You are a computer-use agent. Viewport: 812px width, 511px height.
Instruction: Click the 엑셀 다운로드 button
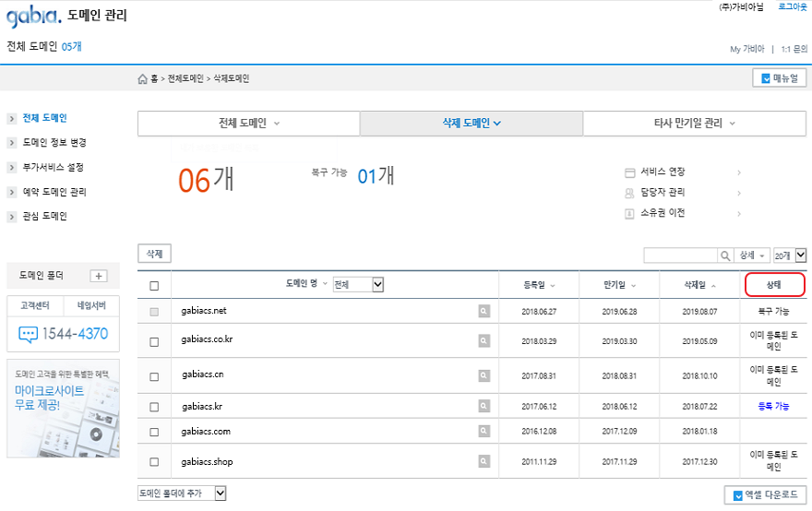coord(765,495)
